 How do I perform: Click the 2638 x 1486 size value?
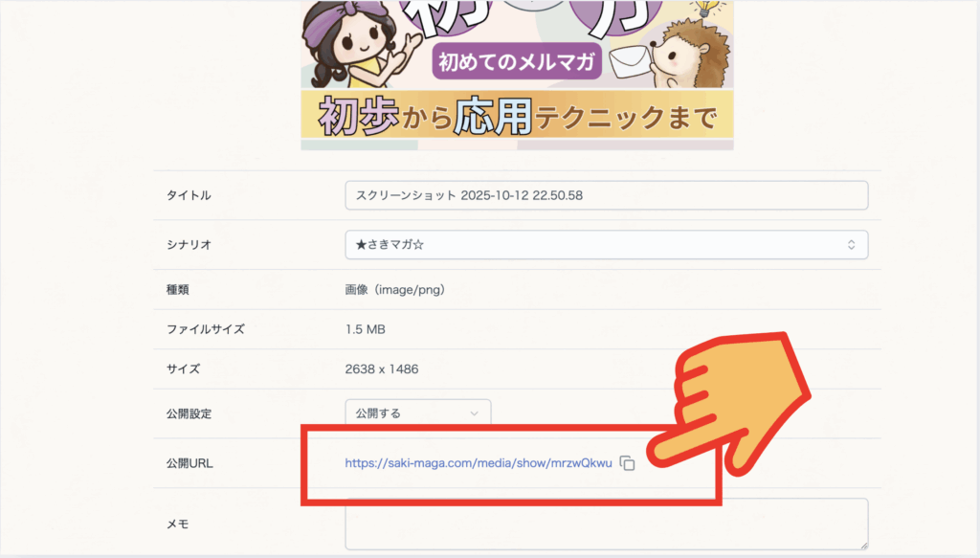(x=382, y=368)
